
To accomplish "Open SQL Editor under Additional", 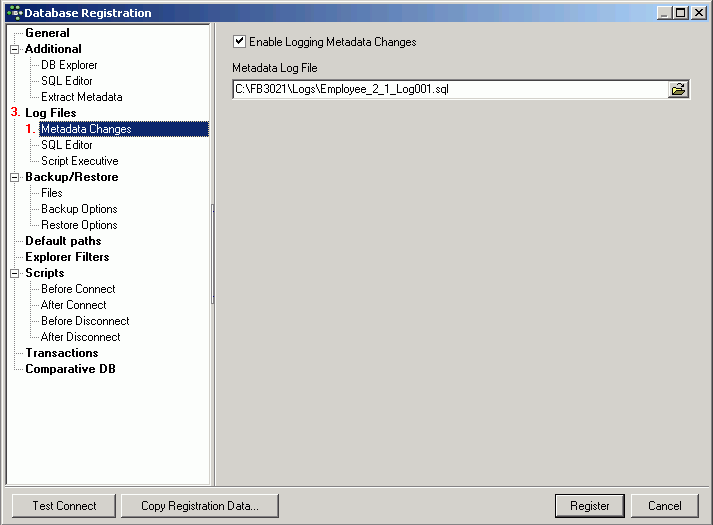I will coord(67,81).
